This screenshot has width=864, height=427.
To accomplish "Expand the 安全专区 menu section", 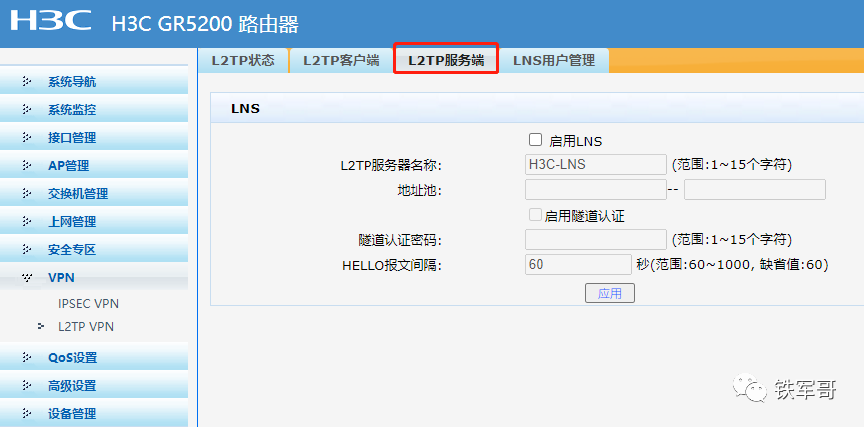I will 94,250.
